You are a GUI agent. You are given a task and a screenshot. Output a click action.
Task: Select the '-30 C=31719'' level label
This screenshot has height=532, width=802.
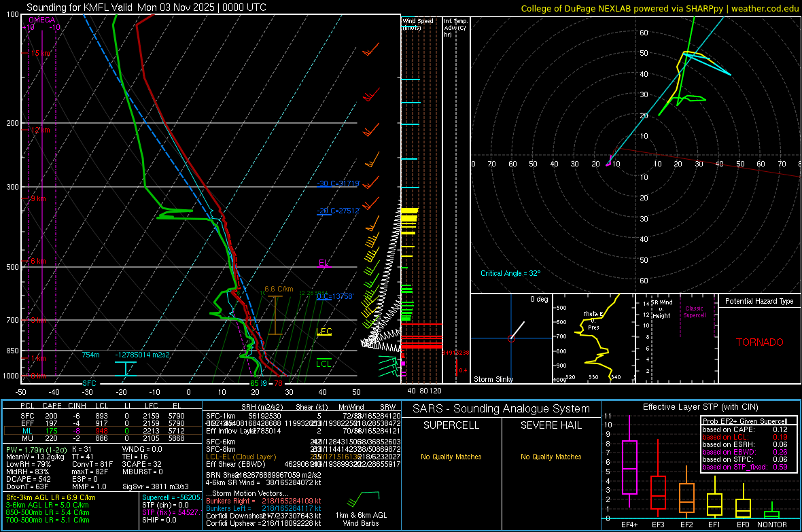click(x=338, y=183)
